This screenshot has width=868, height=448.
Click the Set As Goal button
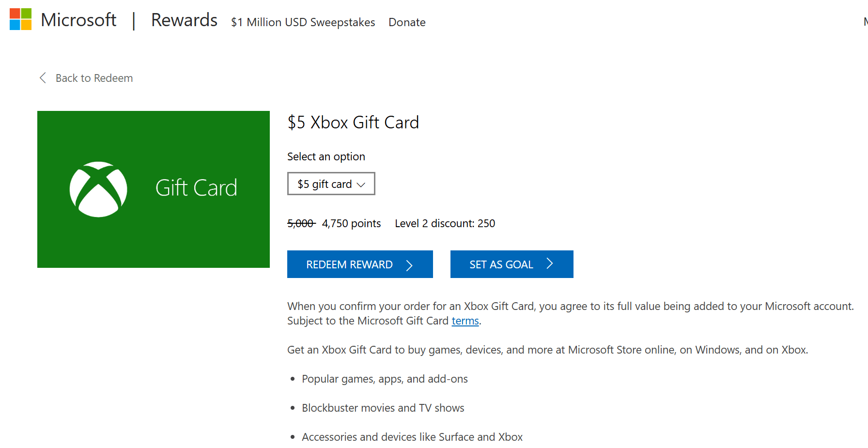511,264
